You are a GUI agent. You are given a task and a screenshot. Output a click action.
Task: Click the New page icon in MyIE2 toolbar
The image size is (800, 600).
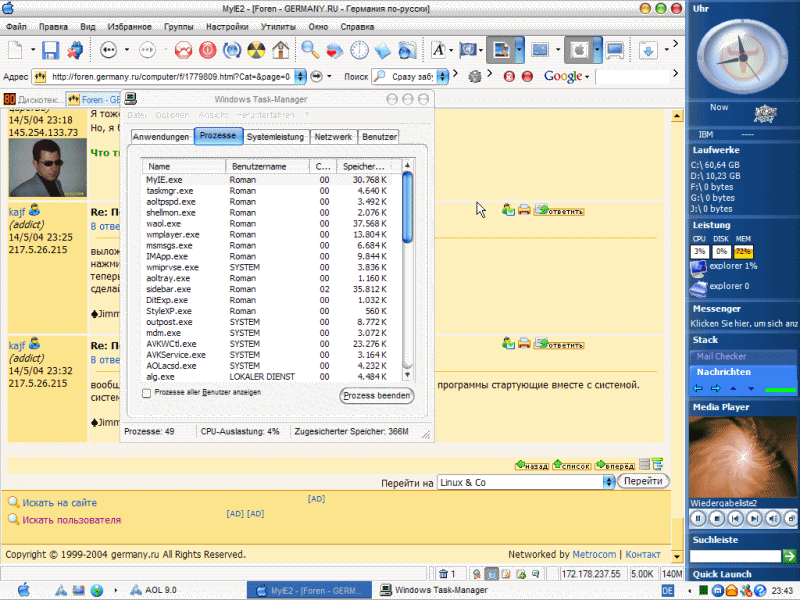point(16,50)
